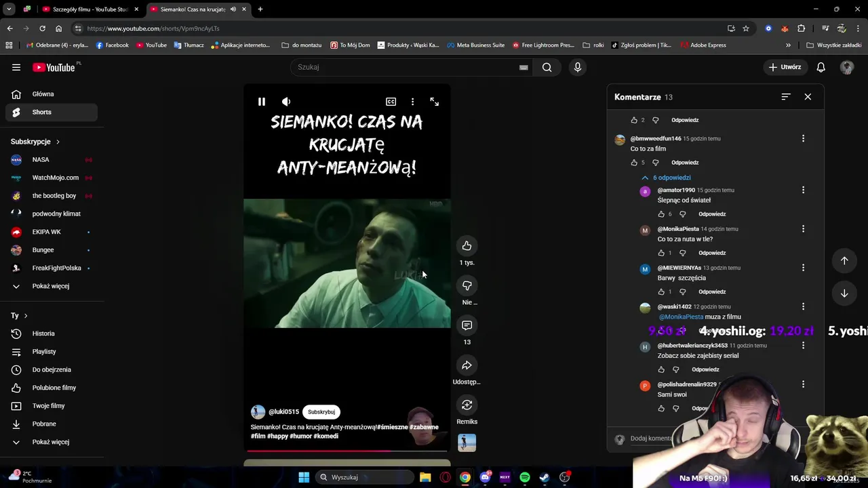Reply to @amator1990's comment
Screen dimensions: 868x488
pyautogui.click(x=712, y=214)
